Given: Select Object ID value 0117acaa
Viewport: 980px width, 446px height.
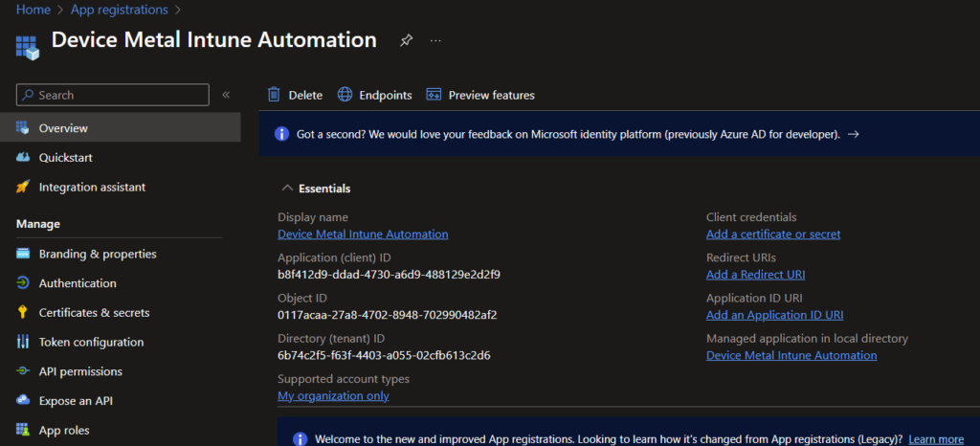Looking at the screenshot, I should (x=387, y=315).
